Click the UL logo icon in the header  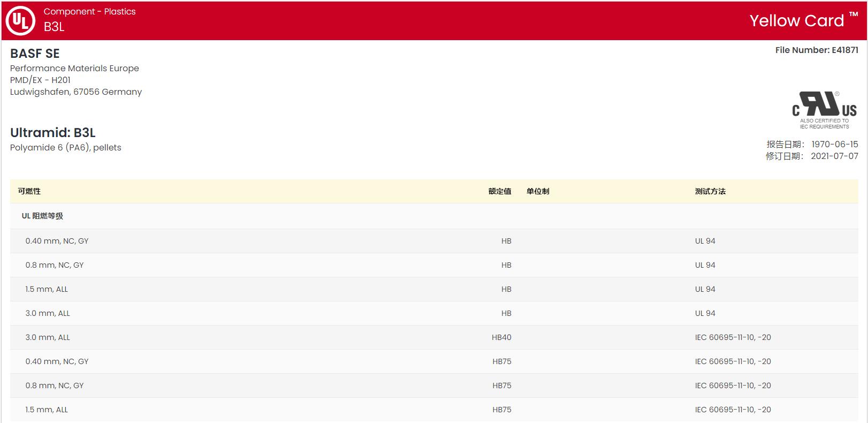[x=20, y=21]
